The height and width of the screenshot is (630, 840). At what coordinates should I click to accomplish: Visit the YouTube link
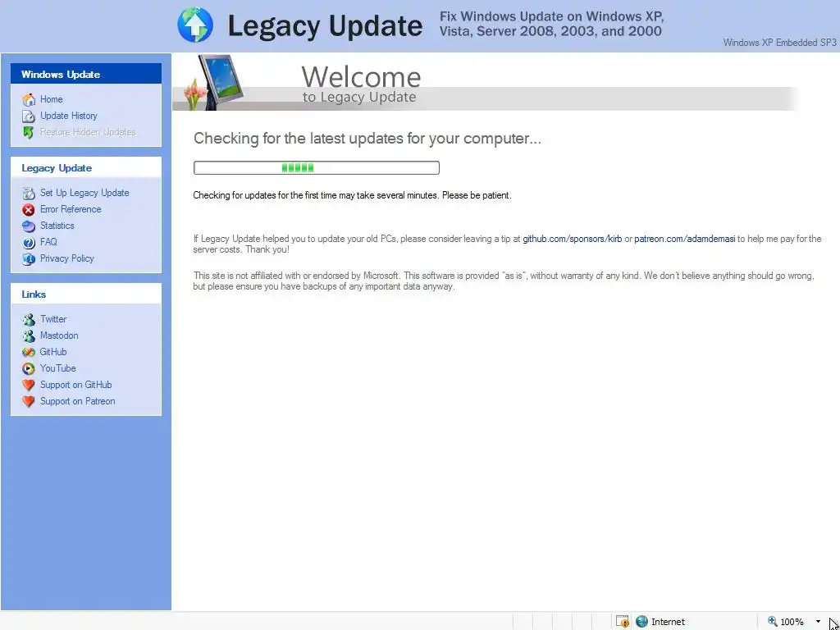pos(58,368)
